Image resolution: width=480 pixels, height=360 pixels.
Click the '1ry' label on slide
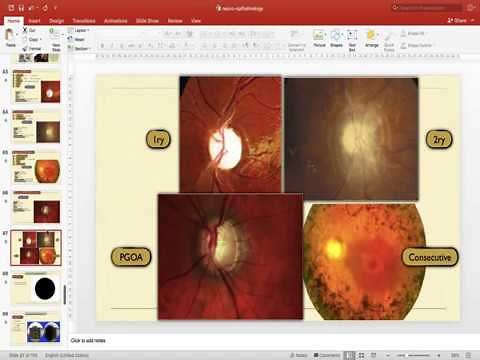(x=158, y=139)
